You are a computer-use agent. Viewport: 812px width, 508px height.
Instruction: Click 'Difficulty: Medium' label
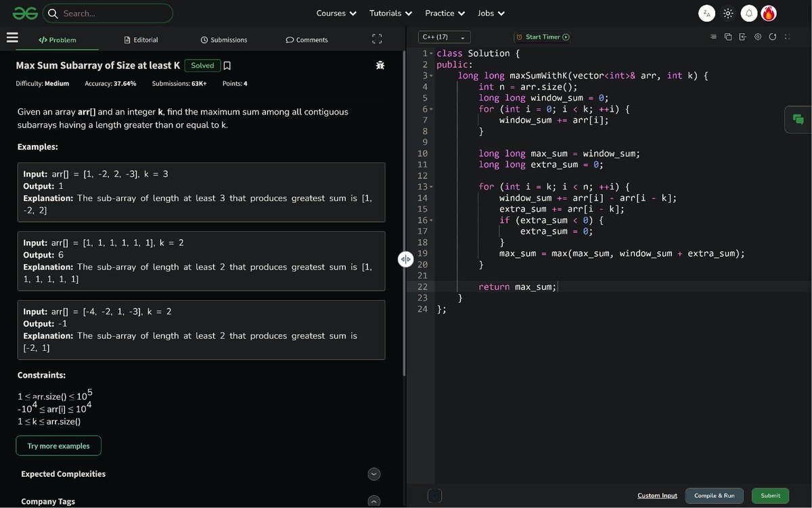(x=43, y=84)
